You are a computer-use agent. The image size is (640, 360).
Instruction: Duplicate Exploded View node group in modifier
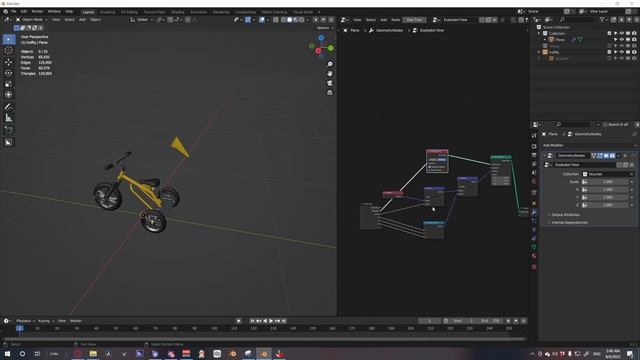[626, 165]
